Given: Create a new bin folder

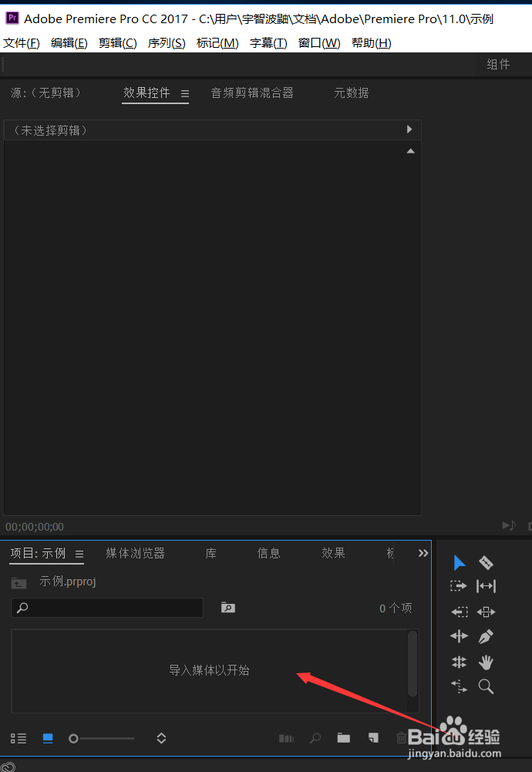Looking at the screenshot, I should pos(344,737).
